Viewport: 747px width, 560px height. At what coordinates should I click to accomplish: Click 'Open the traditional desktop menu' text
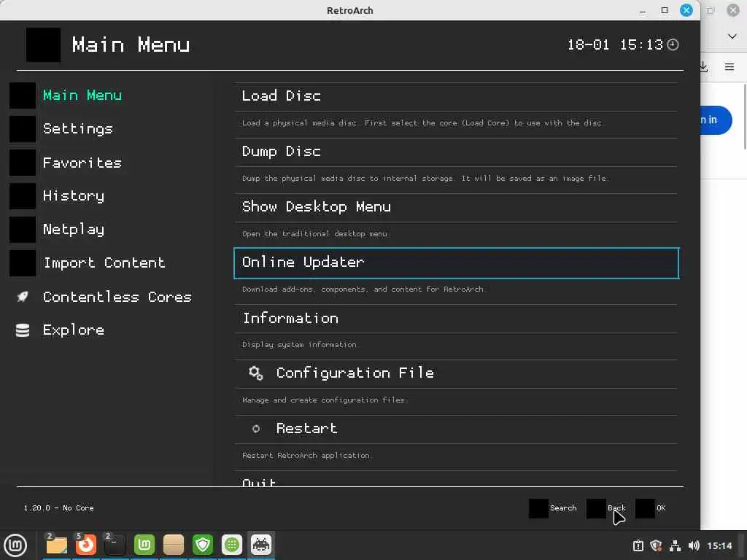coord(315,234)
